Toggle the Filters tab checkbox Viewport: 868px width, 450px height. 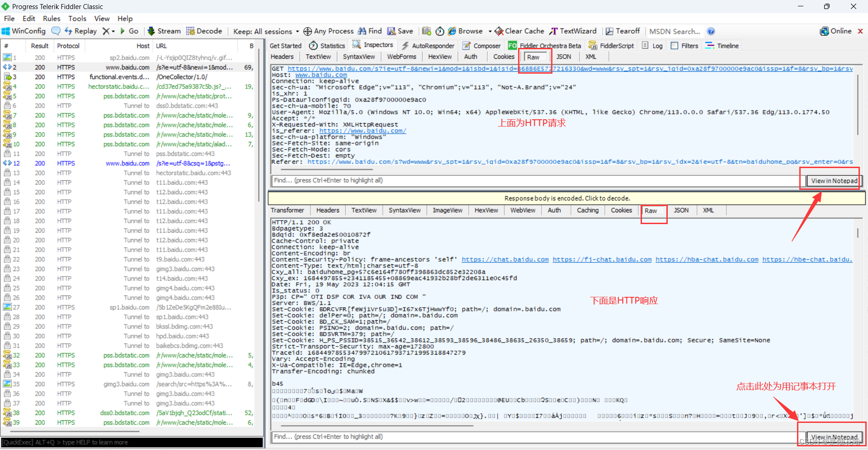675,46
